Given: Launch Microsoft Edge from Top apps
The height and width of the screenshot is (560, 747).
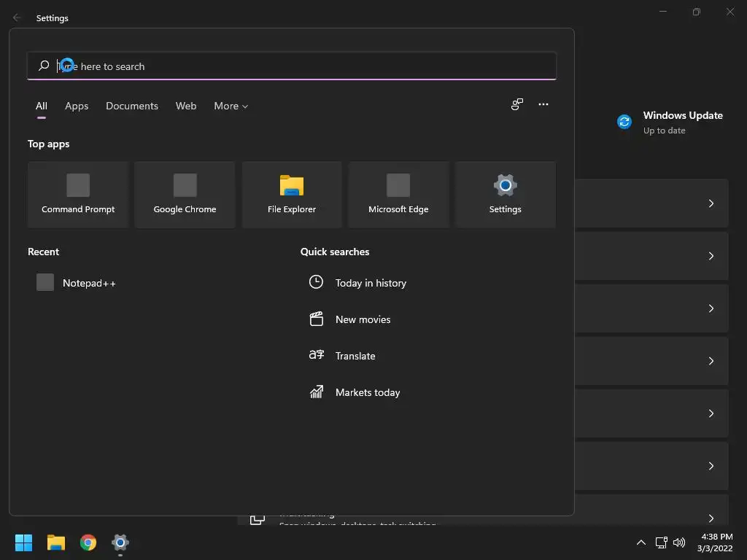Looking at the screenshot, I should [x=398, y=195].
